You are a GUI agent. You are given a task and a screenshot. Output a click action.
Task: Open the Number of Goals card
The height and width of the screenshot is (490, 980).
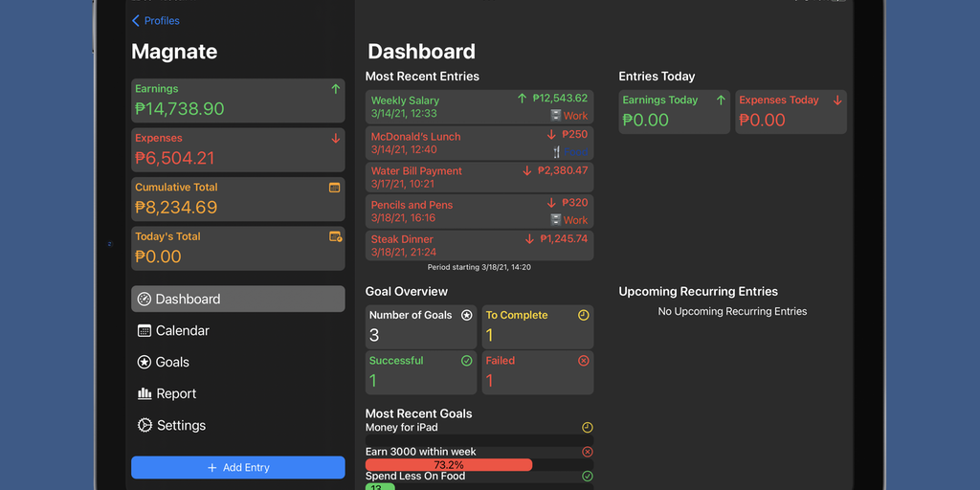tap(421, 327)
